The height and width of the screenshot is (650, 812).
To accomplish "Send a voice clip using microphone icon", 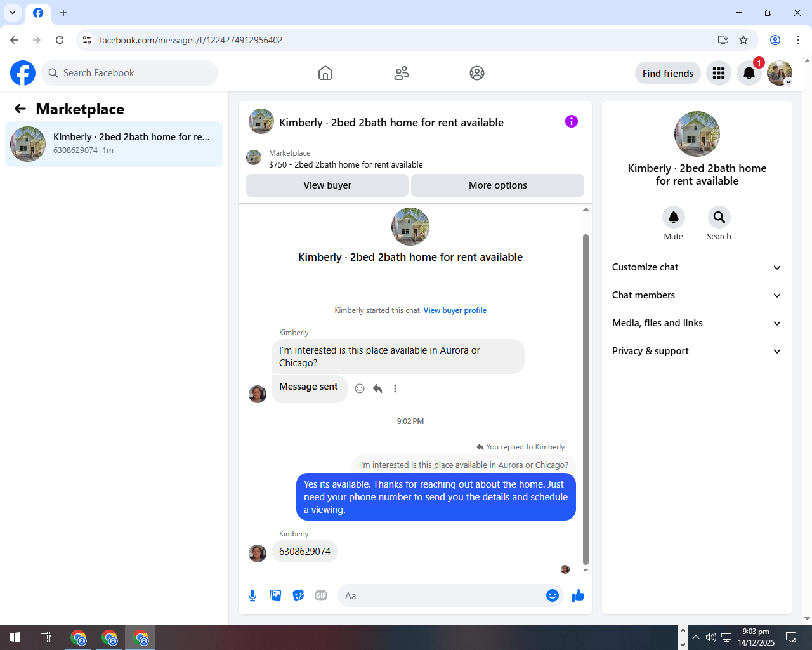I will tap(252, 595).
